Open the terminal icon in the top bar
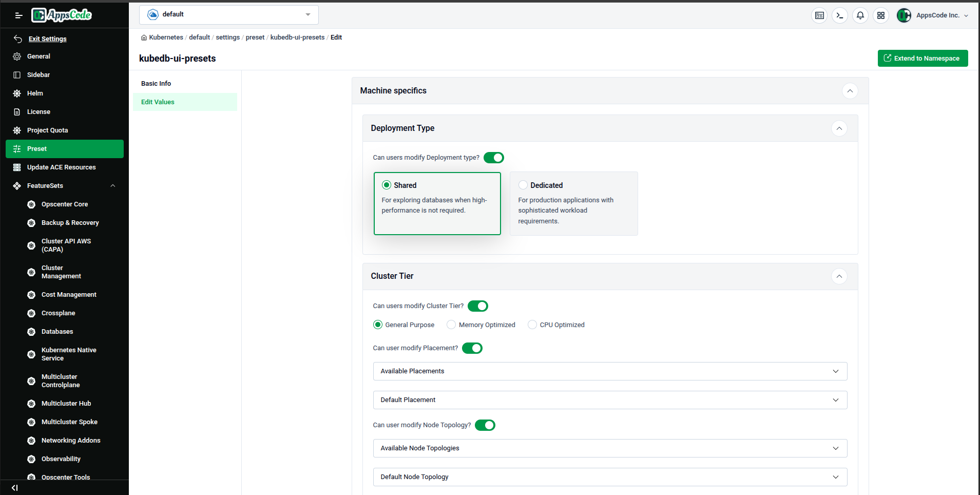The width and height of the screenshot is (980, 495). (839, 15)
